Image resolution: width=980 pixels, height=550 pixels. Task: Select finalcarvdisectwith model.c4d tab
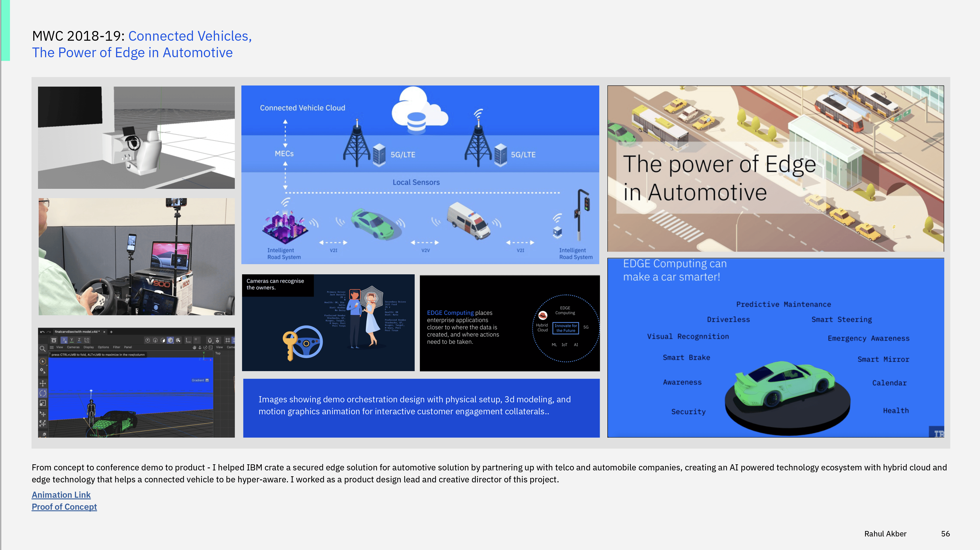(x=77, y=332)
